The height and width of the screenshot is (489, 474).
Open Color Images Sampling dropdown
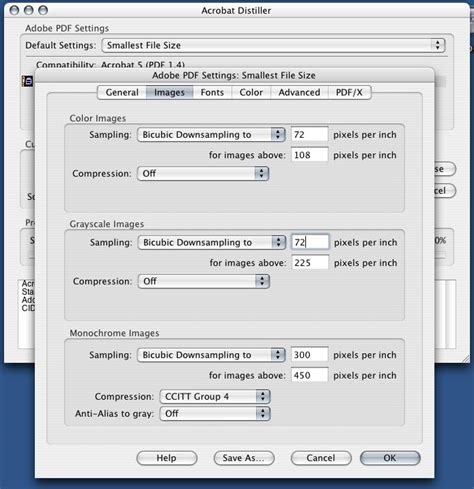click(211, 135)
